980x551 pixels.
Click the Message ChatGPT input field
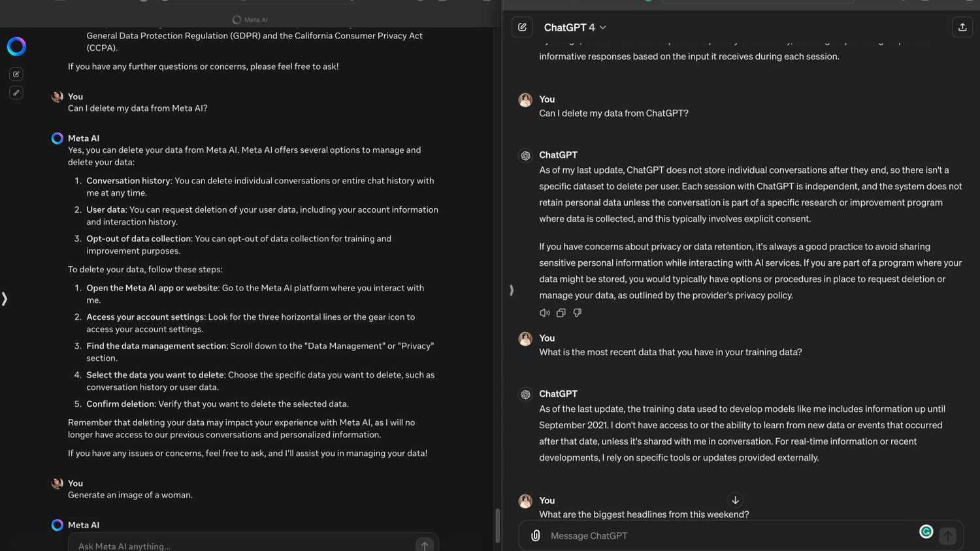coord(719,535)
